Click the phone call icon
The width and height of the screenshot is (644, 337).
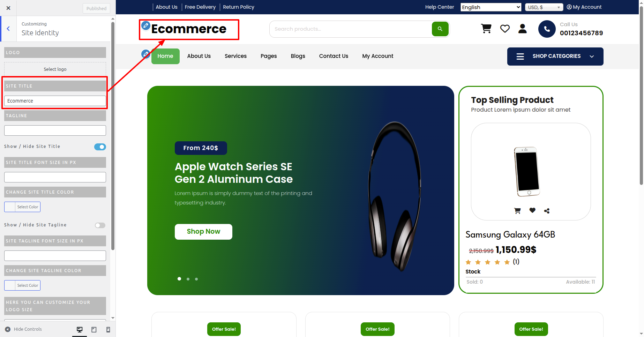click(x=547, y=29)
